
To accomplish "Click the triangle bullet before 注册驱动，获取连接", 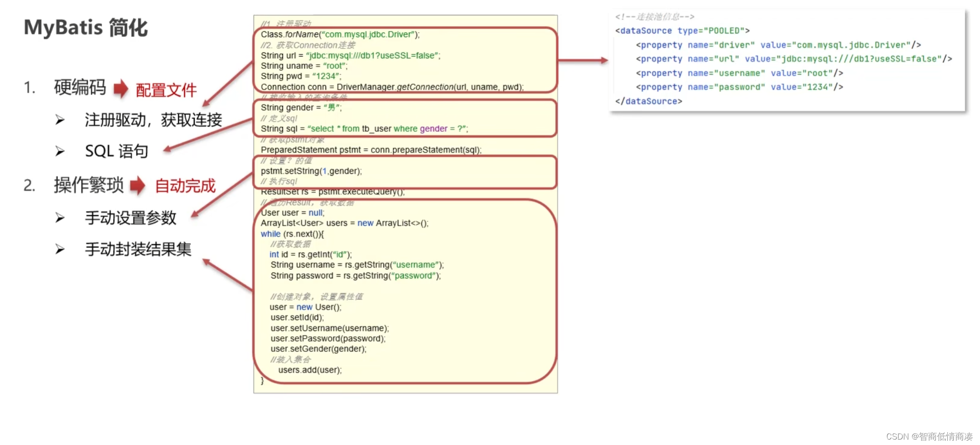I will 60,119.
